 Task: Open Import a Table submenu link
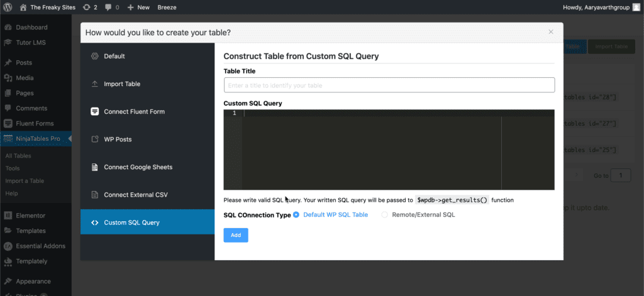click(25, 180)
